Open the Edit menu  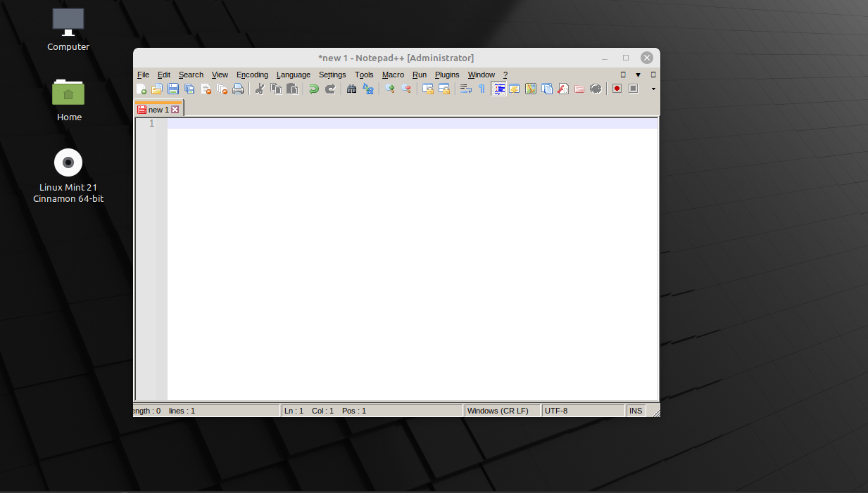[x=164, y=75]
